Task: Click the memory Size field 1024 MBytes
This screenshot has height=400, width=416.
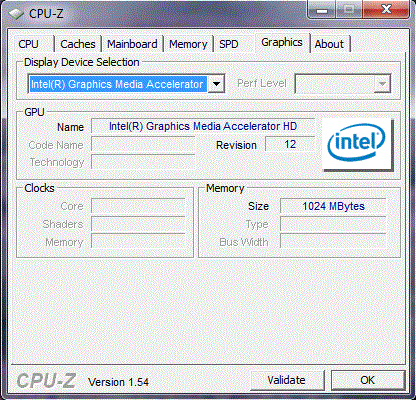Action: 333,206
